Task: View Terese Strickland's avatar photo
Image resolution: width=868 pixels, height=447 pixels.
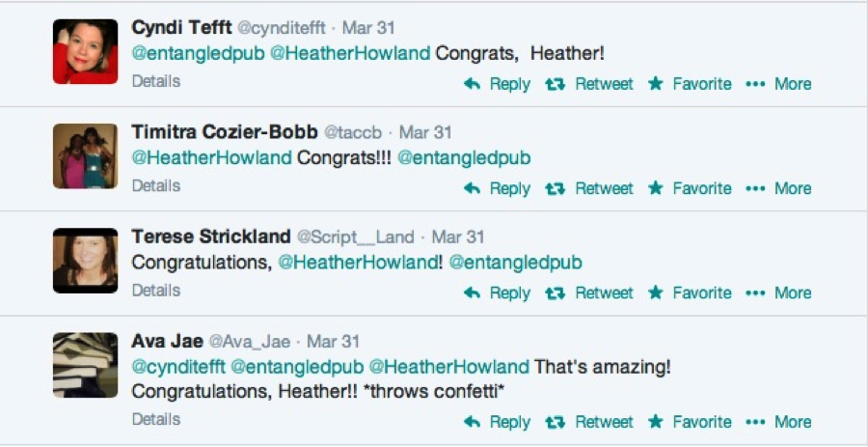Action: click(85, 260)
